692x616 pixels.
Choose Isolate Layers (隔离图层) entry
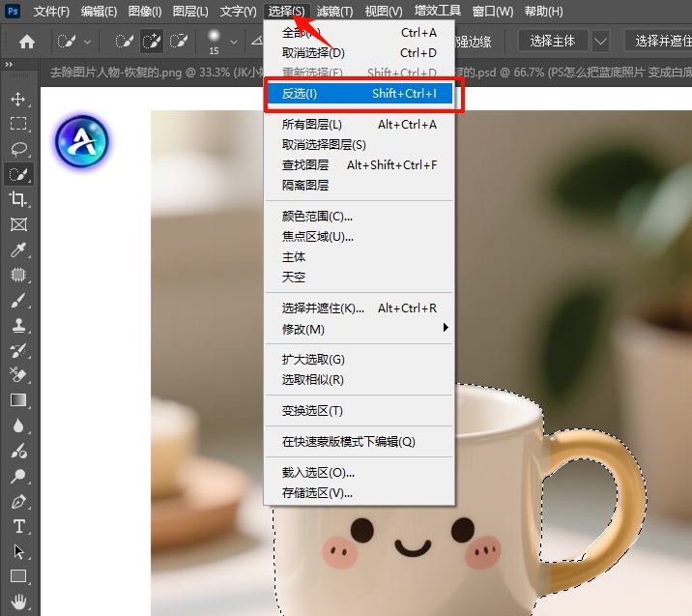coord(360,186)
